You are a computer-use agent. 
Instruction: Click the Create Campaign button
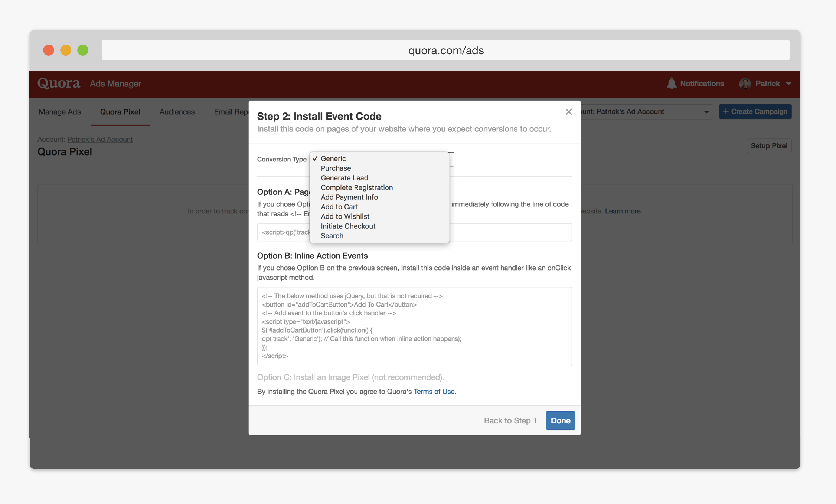coord(755,112)
